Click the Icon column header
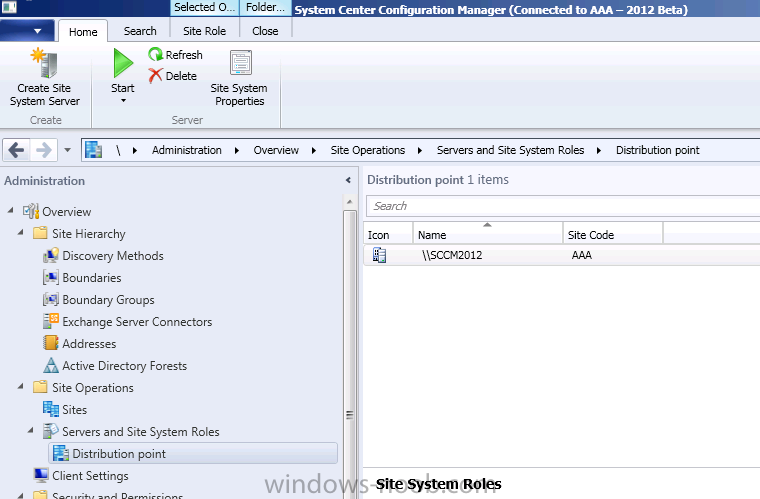Image resolution: width=760 pixels, height=499 pixels. 388,233
